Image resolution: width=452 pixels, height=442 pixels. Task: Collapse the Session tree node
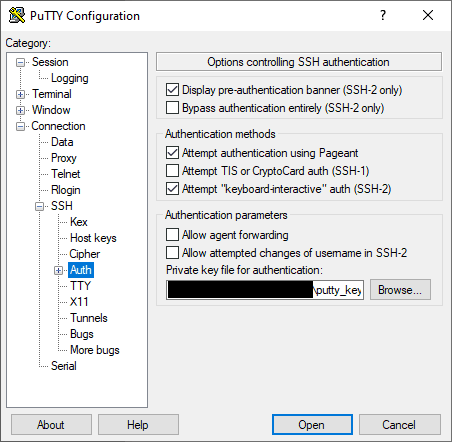(x=21, y=62)
